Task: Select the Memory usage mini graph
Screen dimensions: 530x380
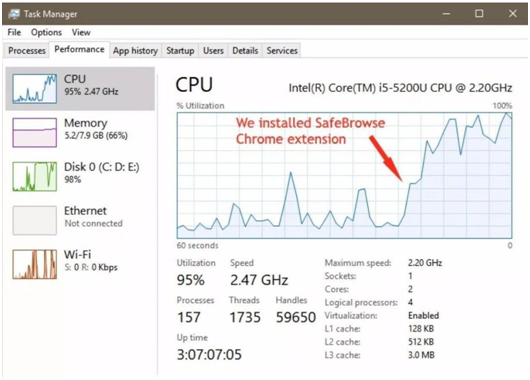Action: point(34,133)
